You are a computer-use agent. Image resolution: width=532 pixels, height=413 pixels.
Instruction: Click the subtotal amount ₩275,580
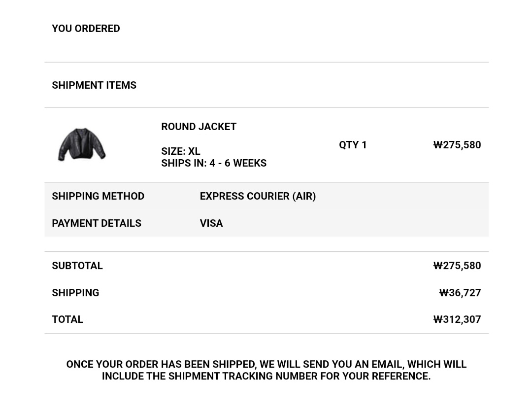pos(457,266)
